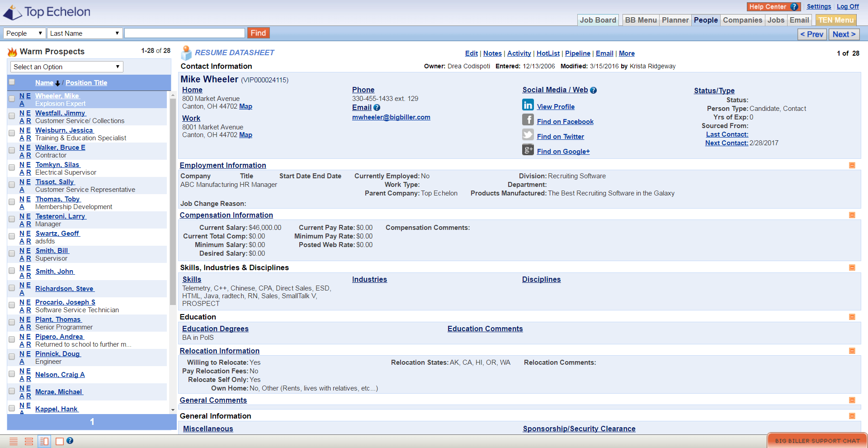This screenshot has height=448, width=868.
Task: Sort list by Position Title
Action: (x=86, y=83)
